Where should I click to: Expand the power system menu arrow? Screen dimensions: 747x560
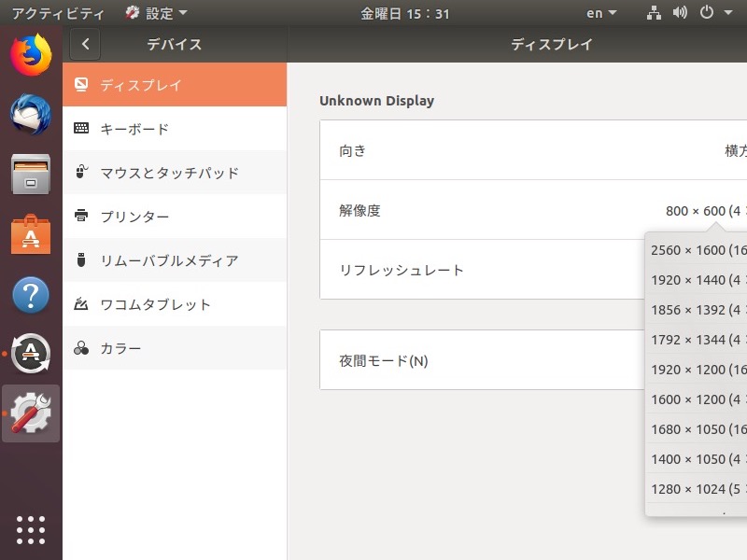[x=728, y=13]
